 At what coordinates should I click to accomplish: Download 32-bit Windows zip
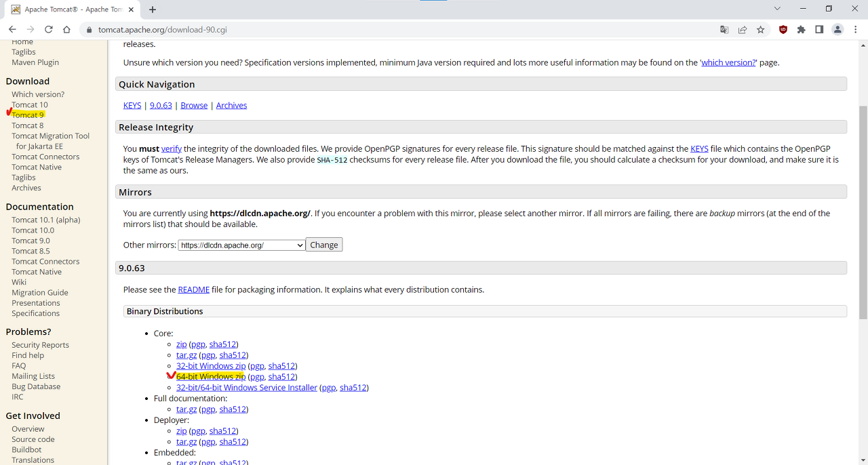[x=211, y=366]
